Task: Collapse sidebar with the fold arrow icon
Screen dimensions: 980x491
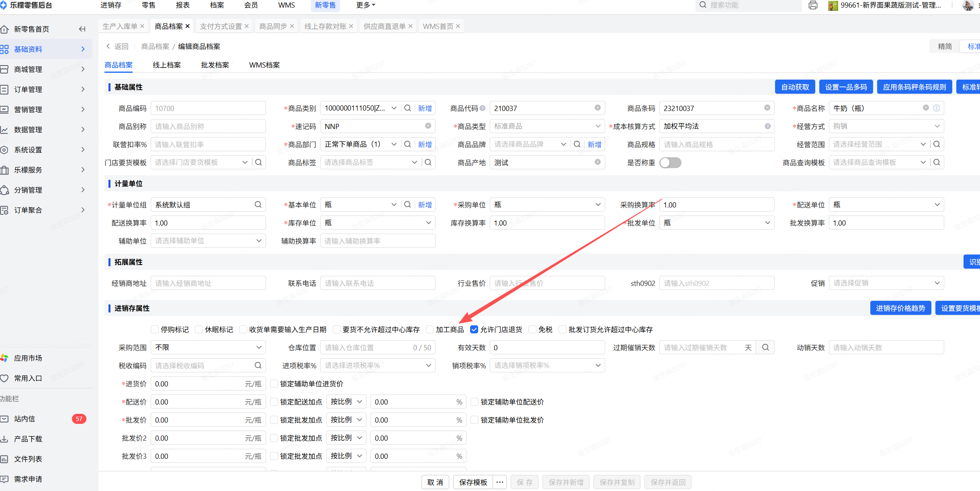Action: coord(82,29)
